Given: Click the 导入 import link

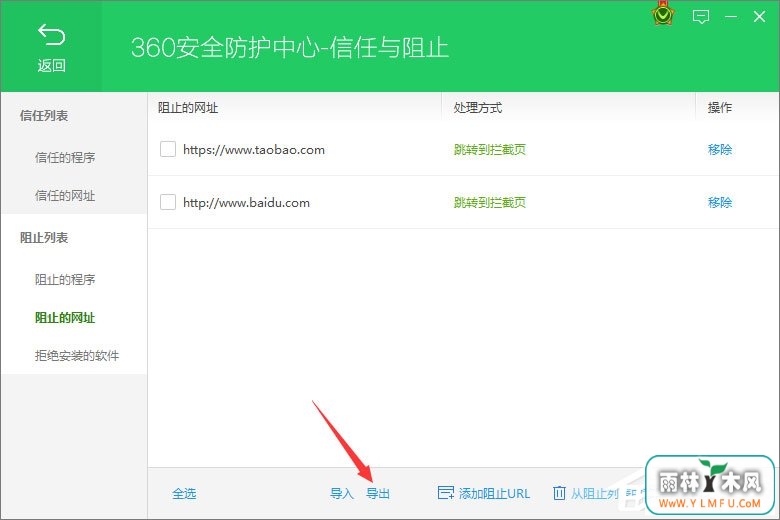Looking at the screenshot, I should point(342,493).
